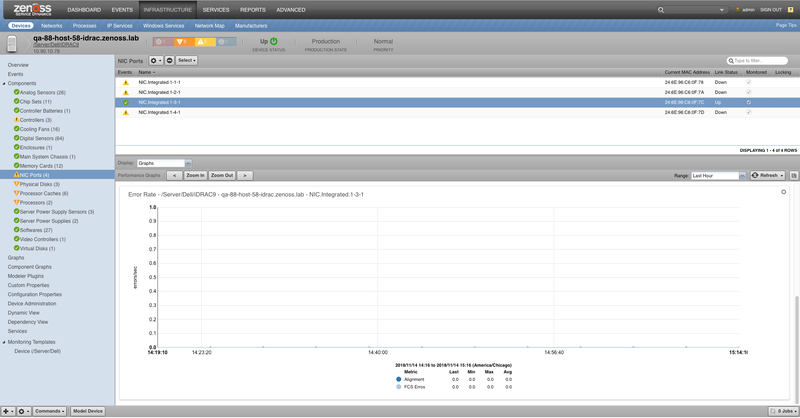Screen dimensions: 800x418
Task: Open Device Administration in sidebar
Action: point(32,304)
